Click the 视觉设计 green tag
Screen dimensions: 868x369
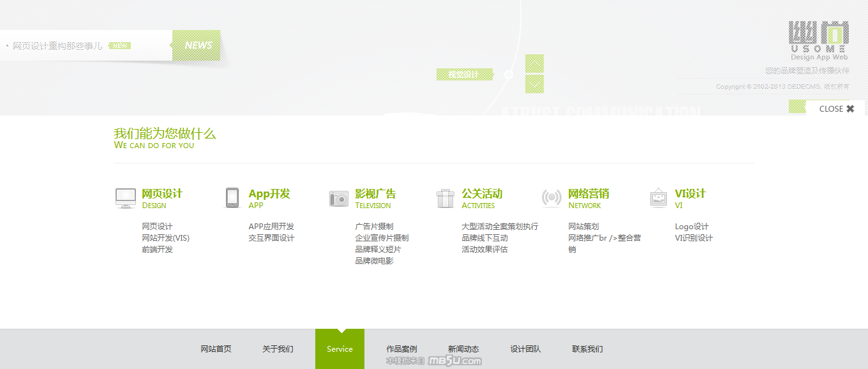click(463, 75)
